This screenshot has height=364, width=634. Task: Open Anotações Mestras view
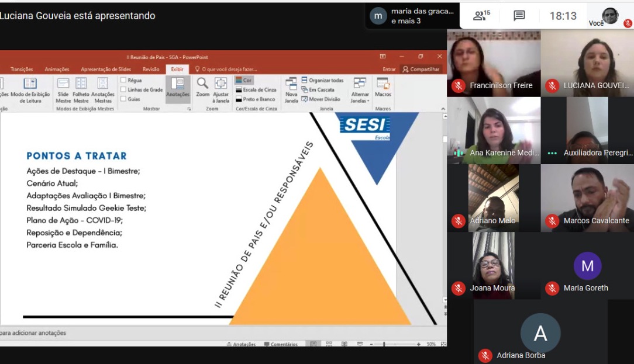pyautogui.click(x=103, y=90)
